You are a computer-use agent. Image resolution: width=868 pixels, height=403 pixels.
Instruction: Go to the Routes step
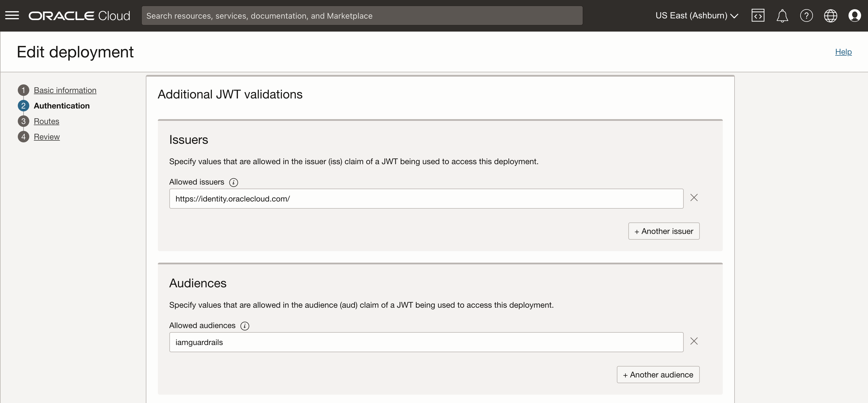(46, 121)
